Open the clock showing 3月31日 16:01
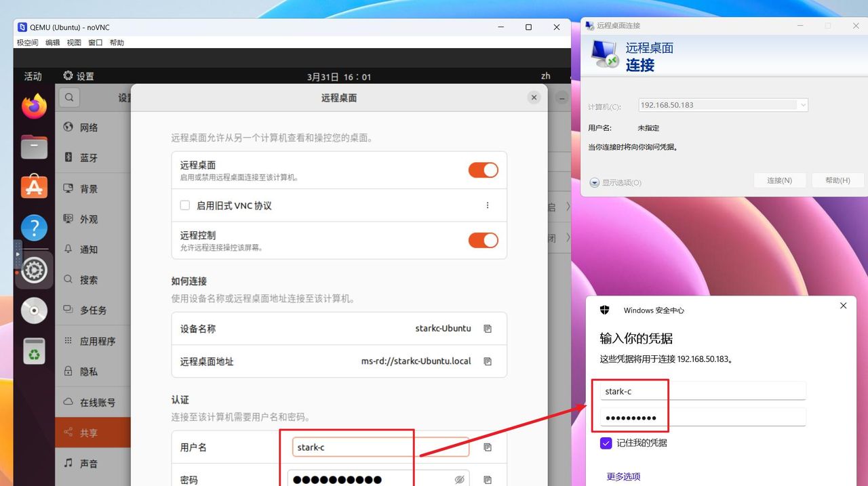 [x=339, y=77]
